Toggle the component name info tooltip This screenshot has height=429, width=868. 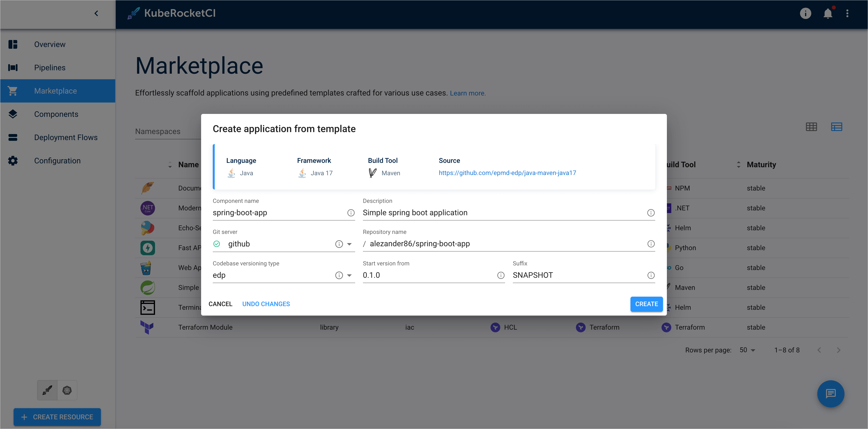[351, 213]
